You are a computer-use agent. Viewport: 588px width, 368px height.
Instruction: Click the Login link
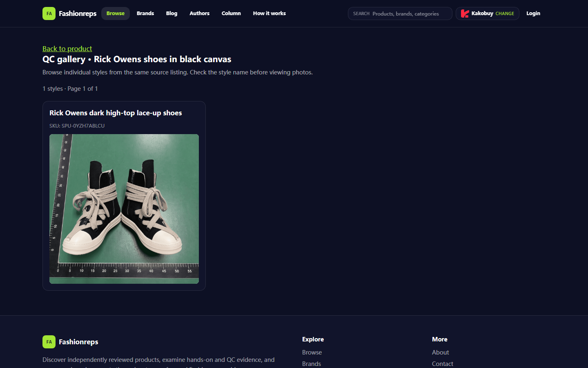pos(533,13)
